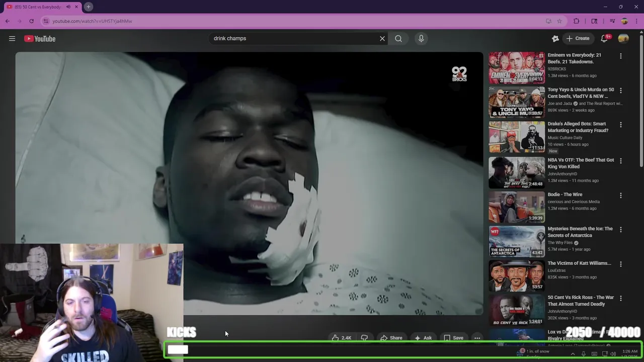The width and height of the screenshot is (644, 362).
Task: Open media controls in browser toolbar
Action: click(x=612, y=21)
